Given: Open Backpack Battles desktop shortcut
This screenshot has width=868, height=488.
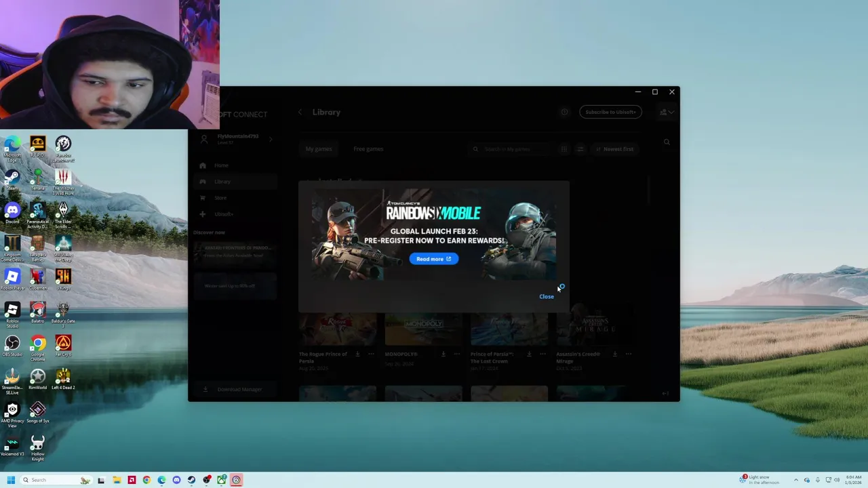Looking at the screenshot, I should coord(37,248).
